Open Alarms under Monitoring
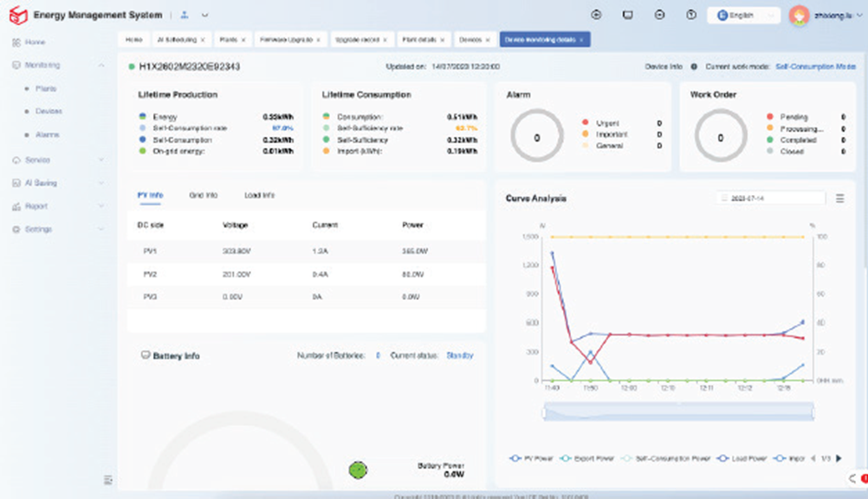The height and width of the screenshot is (499, 868). pyautogui.click(x=48, y=134)
